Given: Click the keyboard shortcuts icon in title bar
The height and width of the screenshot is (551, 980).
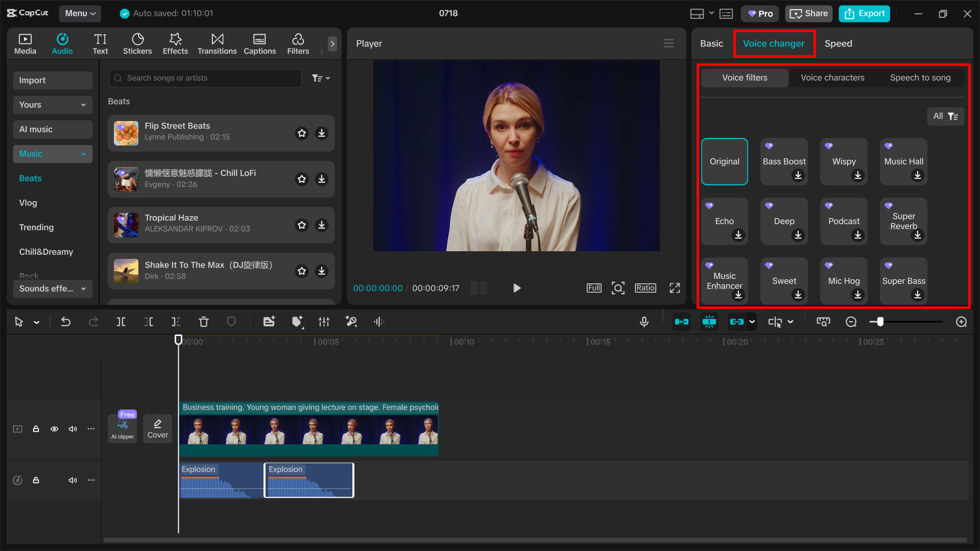Looking at the screenshot, I should point(726,14).
